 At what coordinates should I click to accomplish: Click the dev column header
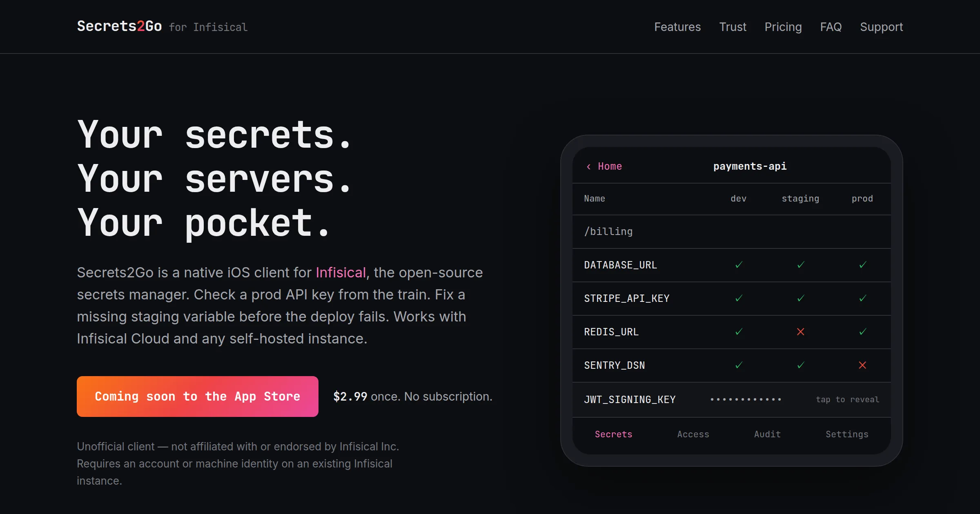click(x=738, y=199)
